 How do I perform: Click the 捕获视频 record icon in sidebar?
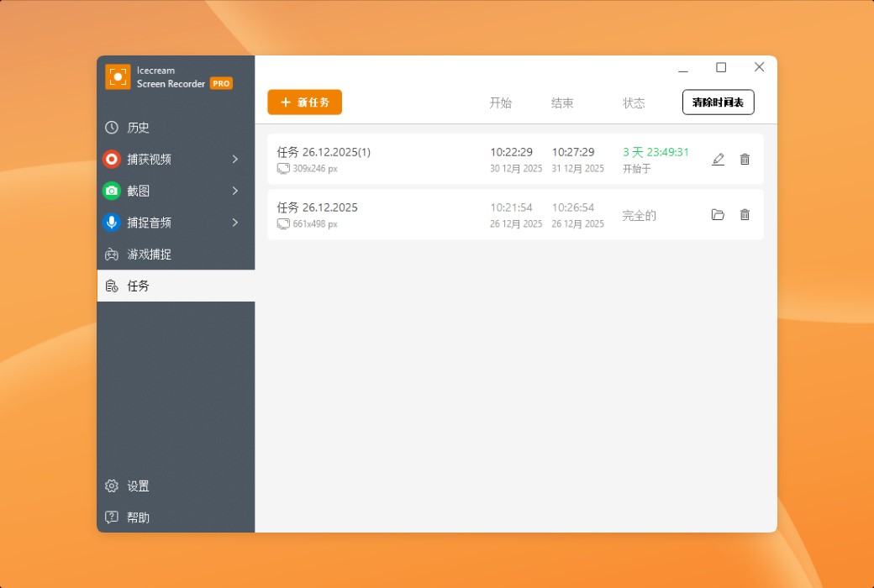(x=112, y=159)
